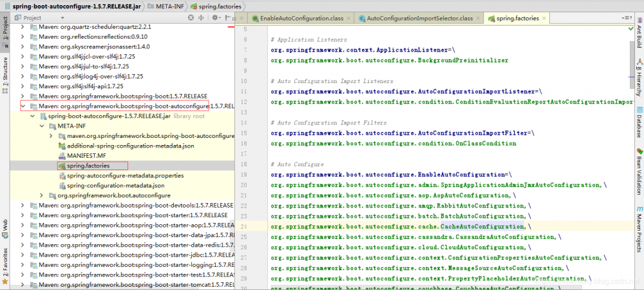644x290 pixels.
Task: Open the Ant Build tool window
Action: pyautogui.click(x=638, y=35)
